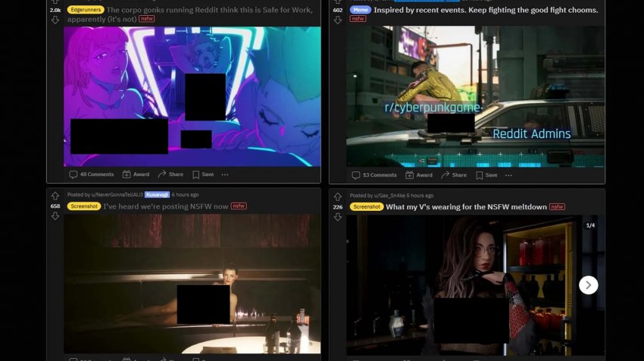Downvote the post with 658 points
This screenshot has height=361, width=644.
tap(55, 216)
